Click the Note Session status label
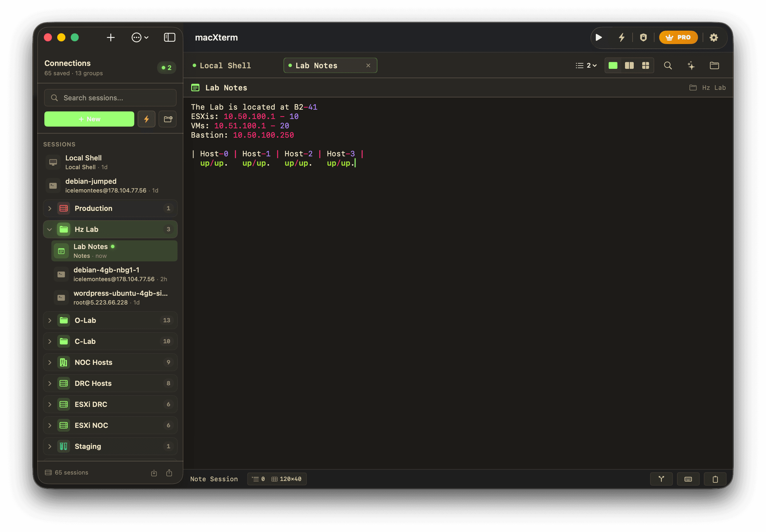The image size is (766, 532). point(214,479)
